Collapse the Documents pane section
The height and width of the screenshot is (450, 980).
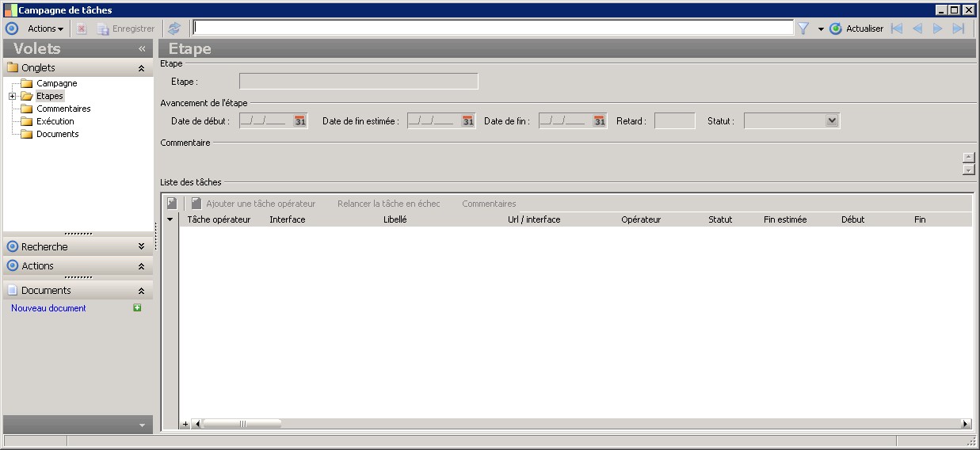click(x=141, y=291)
